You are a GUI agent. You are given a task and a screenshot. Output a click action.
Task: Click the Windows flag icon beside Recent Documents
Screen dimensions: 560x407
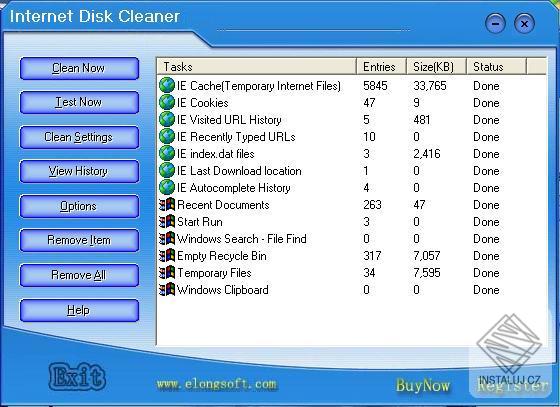point(167,205)
